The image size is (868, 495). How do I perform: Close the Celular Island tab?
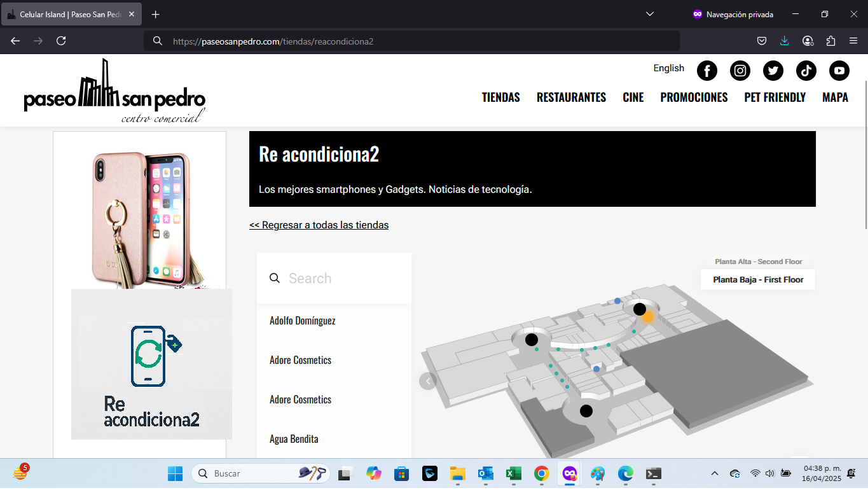(x=132, y=14)
